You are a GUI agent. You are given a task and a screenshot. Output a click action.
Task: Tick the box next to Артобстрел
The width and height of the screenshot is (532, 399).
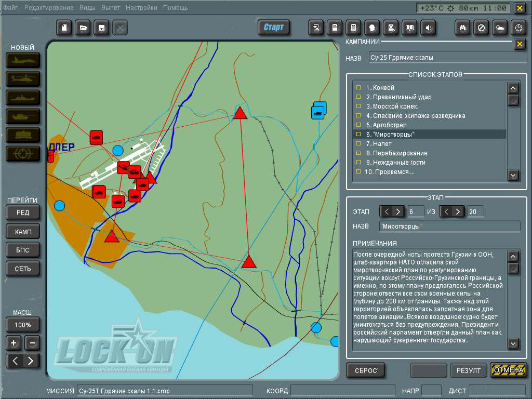(x=358, y=125)
